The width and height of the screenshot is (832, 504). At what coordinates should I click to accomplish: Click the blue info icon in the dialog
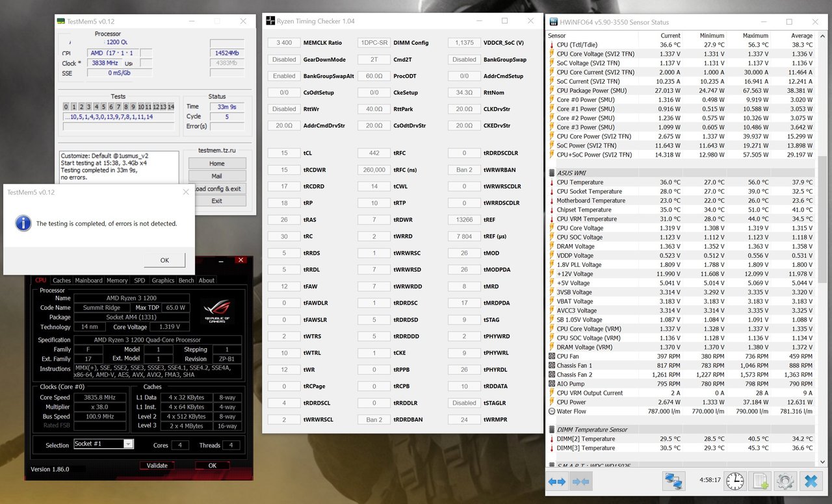coord(23,223)
